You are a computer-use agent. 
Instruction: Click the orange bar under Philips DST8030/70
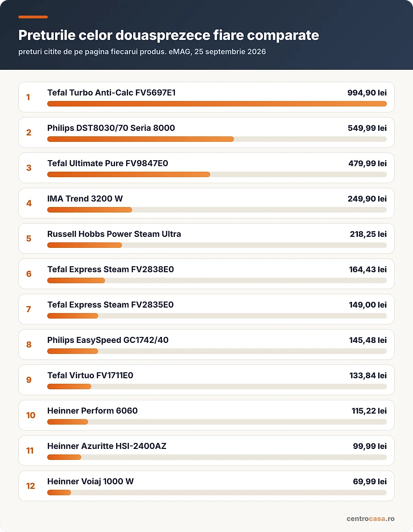140,139
